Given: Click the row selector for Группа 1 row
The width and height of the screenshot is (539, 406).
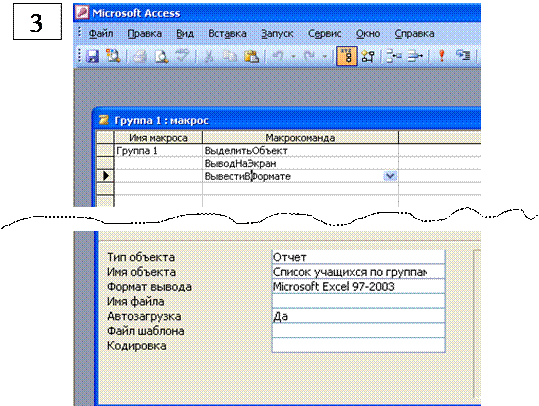Looking at the screenshot, I should [105, 150].
